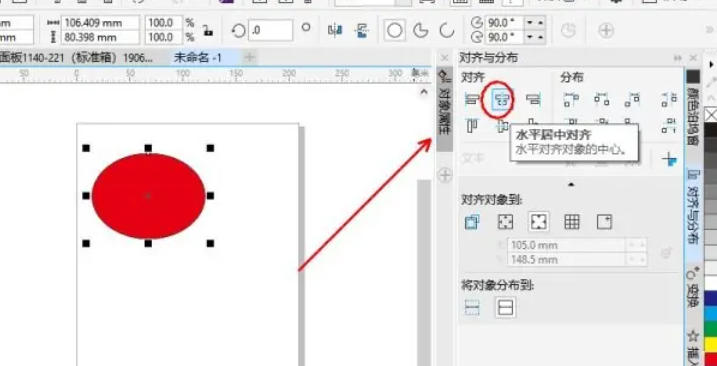Open the color palette flyout arrow

711,65
